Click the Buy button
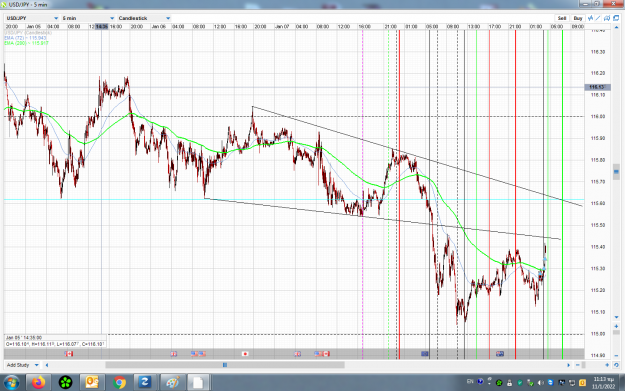This screenshot has height=391, width=625. (x=578, y=18)
